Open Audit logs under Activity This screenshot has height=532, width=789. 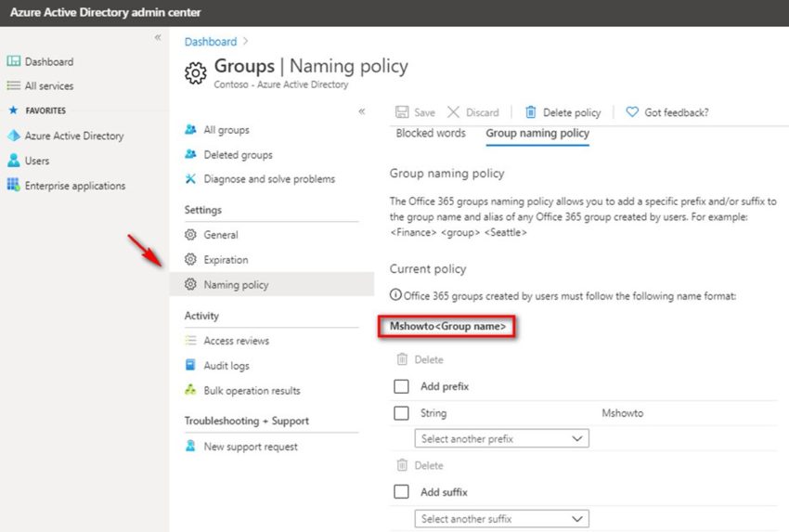tap(226, 366)
